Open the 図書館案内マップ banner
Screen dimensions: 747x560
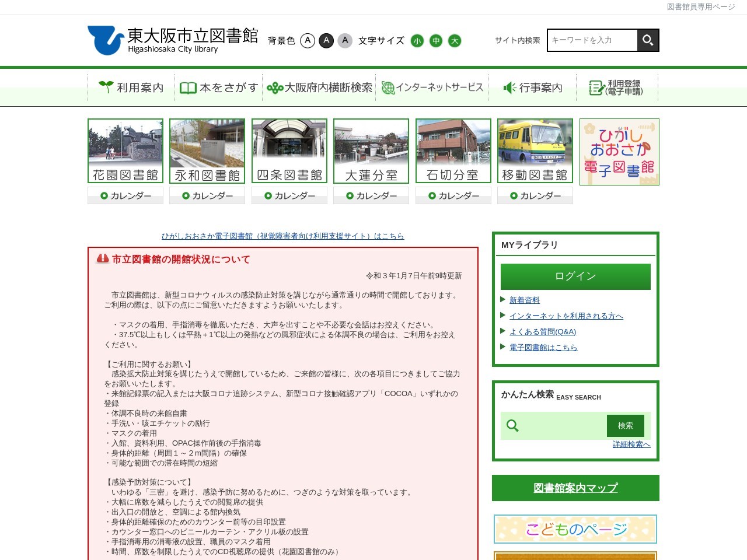tap(575, 488)
